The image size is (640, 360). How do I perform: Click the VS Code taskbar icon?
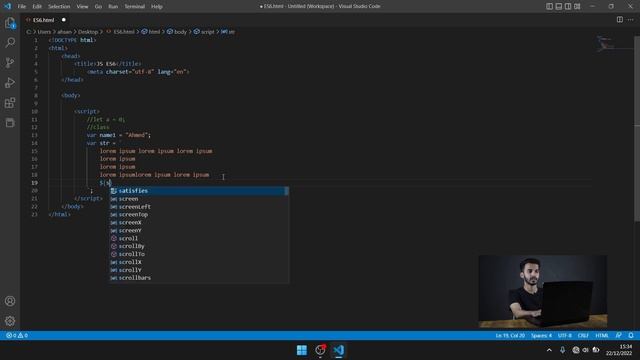click(x=338, y=350)
